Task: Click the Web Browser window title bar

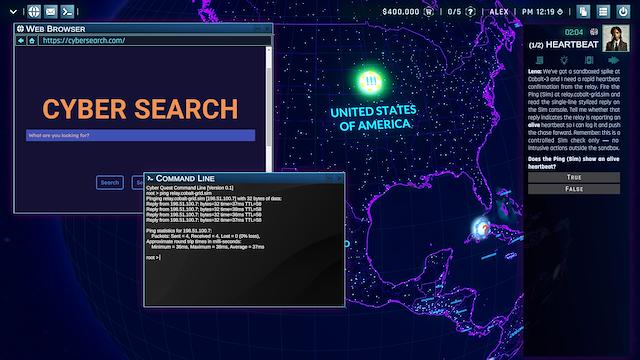Action: [x=143, y=29]
